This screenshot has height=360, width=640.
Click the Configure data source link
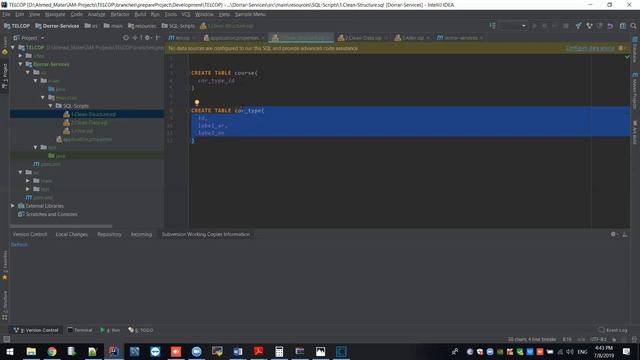[590, 48]
